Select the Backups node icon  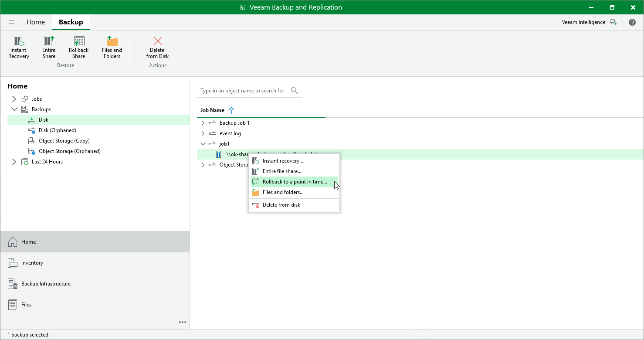point(25,109)
